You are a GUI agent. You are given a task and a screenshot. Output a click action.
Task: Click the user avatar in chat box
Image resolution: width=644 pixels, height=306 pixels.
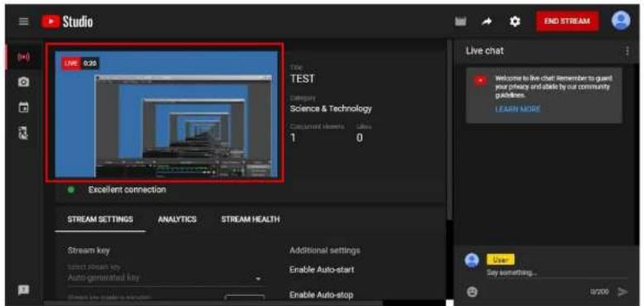(472, 261)
